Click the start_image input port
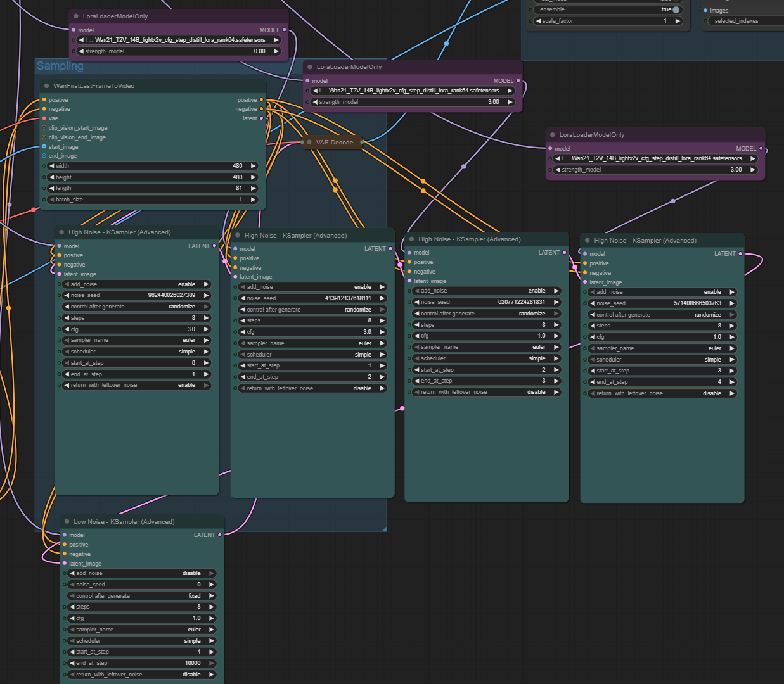Image resolution: width=784 pixels, height=684 pixels. pyautogui.click(x=44, y=147)
